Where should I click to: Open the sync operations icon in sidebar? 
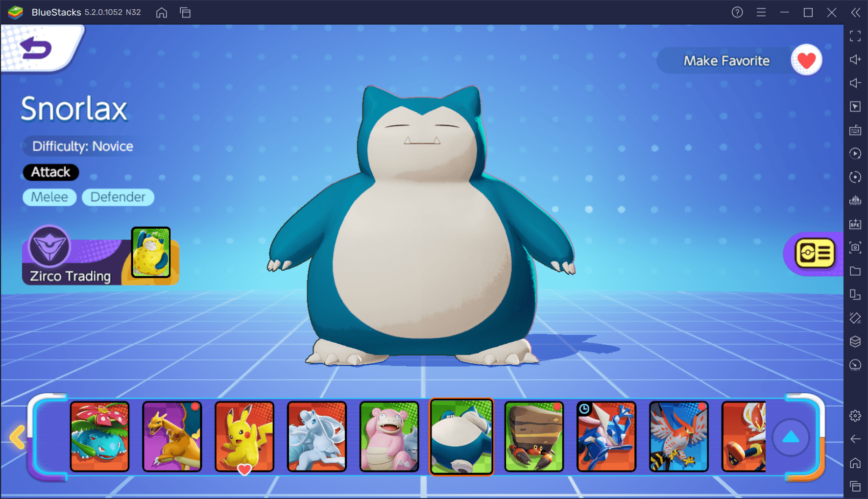(x=855, y=153)
